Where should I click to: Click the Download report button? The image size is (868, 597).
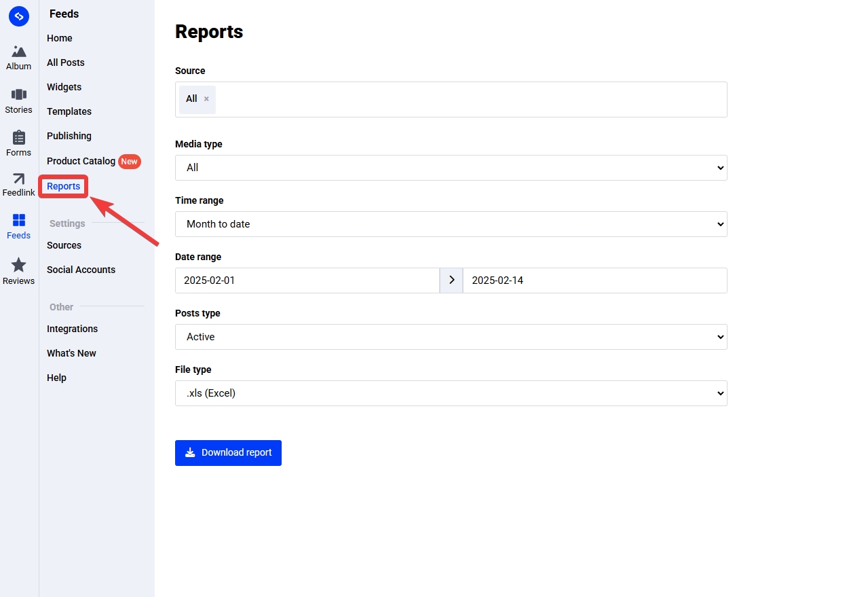(228, 452)
